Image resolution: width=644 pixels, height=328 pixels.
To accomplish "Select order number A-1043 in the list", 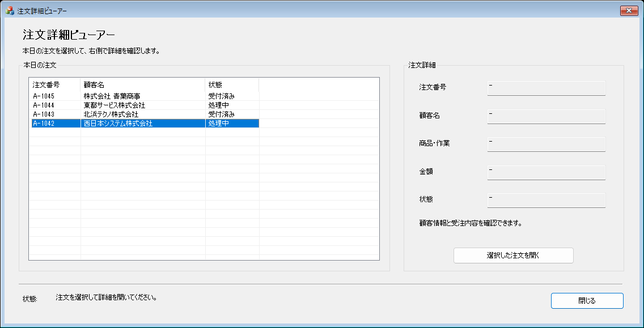I will coord(44,114).
